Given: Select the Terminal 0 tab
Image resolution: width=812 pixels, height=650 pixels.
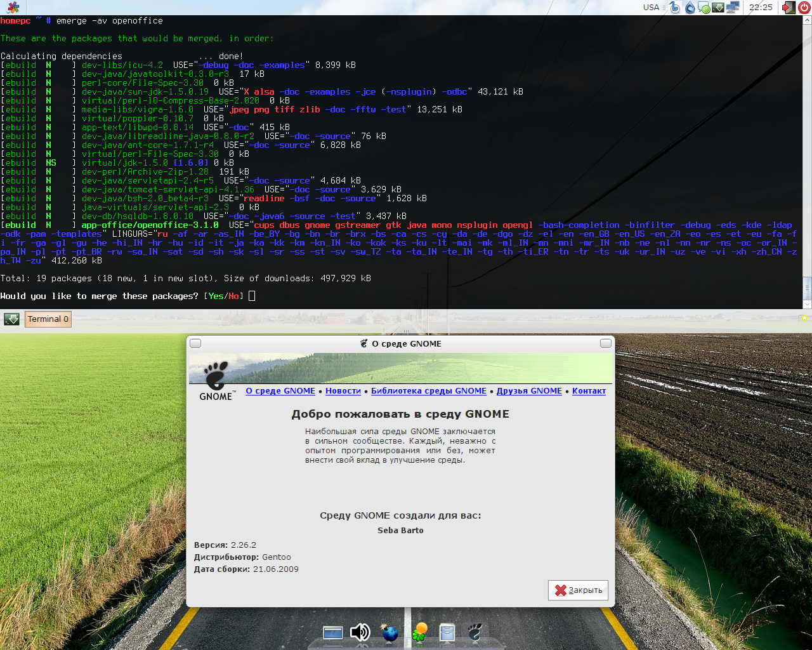Looking at the screenshot, I should (48, 319).
